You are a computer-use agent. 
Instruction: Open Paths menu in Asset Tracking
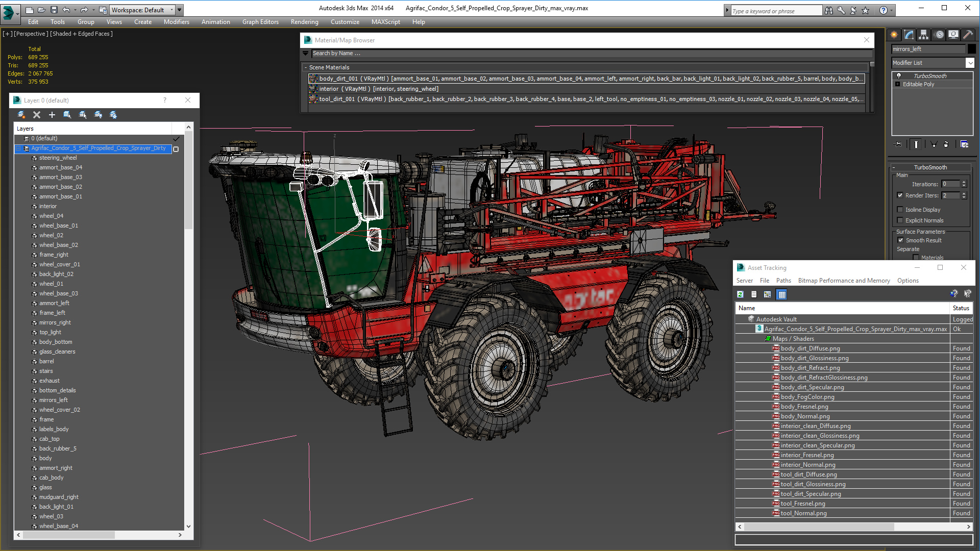pos(783,281)
